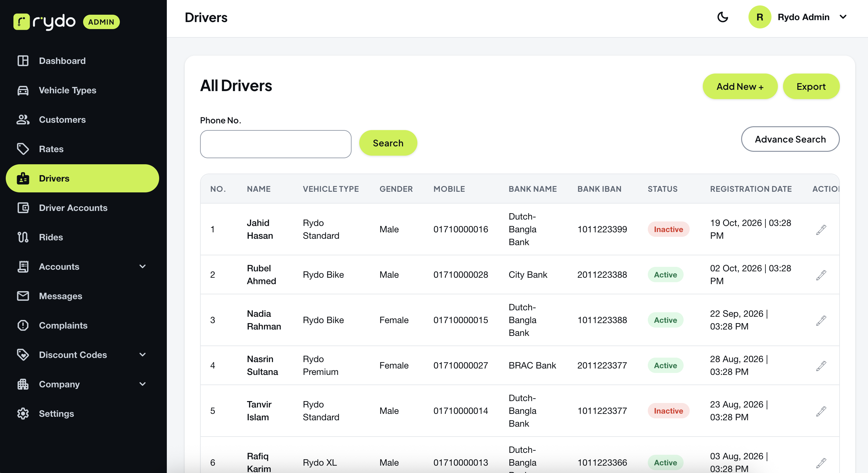Go to Vehicle Types menu item
868x473 pixels.
coord(82,90)
